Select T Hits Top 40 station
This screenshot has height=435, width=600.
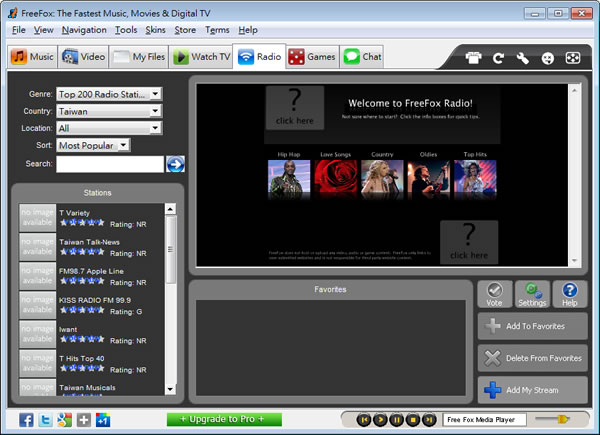coord(91,363)
